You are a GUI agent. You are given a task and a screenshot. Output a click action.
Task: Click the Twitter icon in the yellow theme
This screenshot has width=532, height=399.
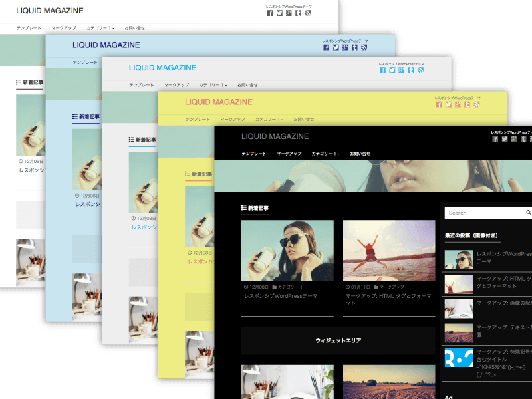tap(448, 104)
